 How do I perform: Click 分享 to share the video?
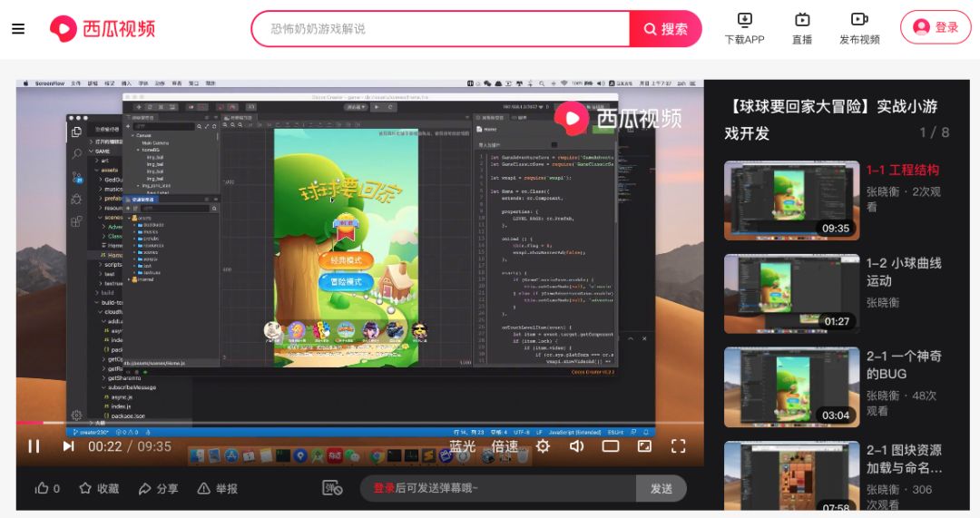158,489
